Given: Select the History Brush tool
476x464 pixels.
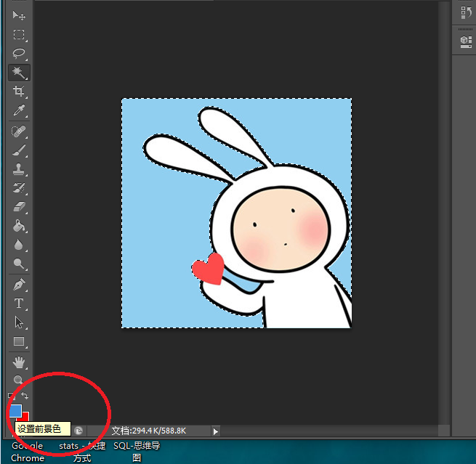Looking at the screenshot, I should (19, 188).
